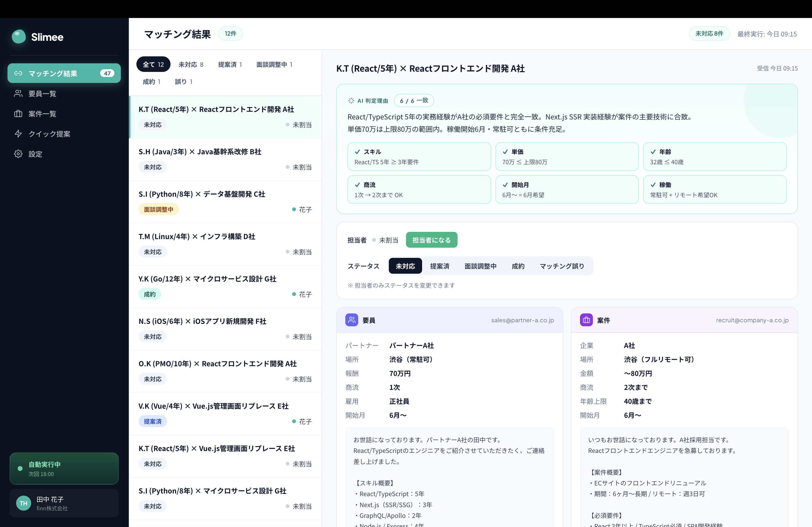Image resolution: width=812 pixels, height=527 pixels.
Task: Open 案件一覧 in the sidebar
Action: click(64, 114)
